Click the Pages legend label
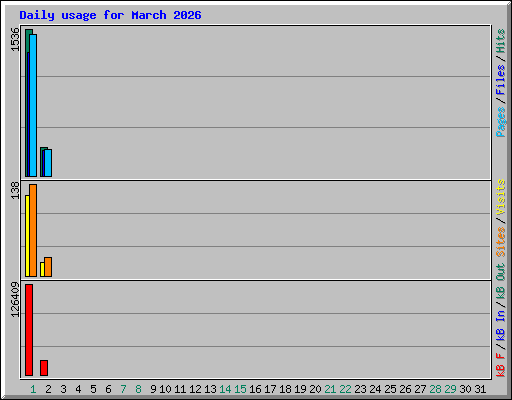 [500, 122]
